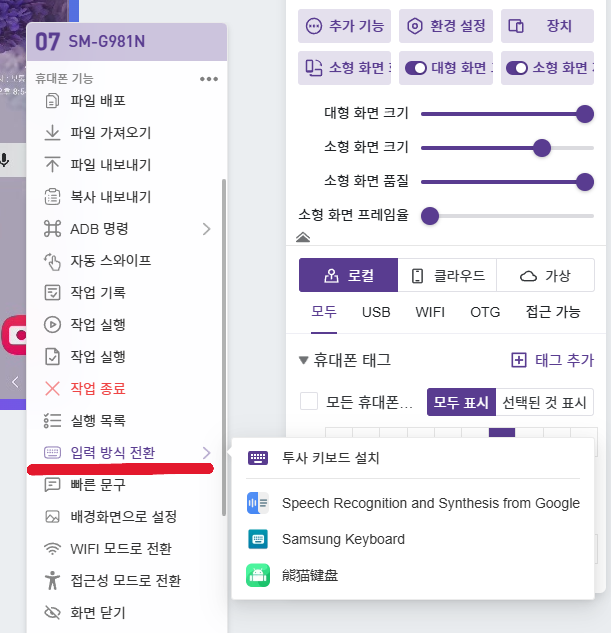Expand the ADB 명령 submenu arrow
Viewport: 611px width, 633px height.
coord(207,229)
